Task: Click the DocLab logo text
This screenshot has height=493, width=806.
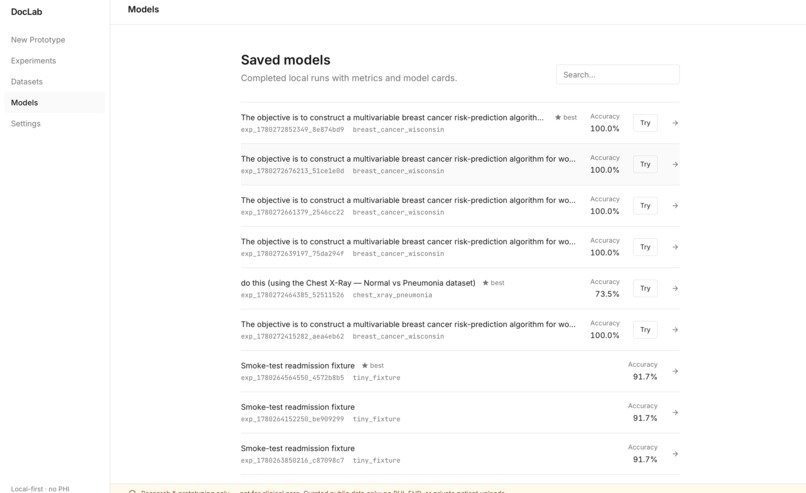Action: [x=27, y=12]
